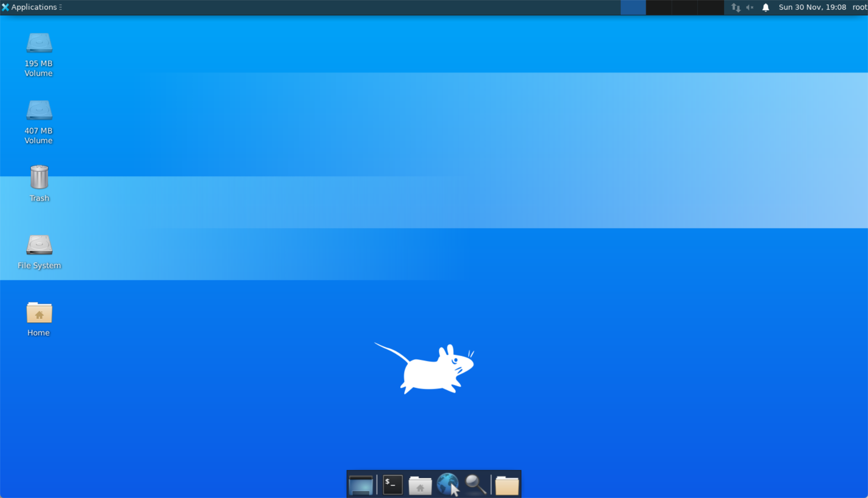Expand the directory menu folder in dock

(x=507, y=485)
